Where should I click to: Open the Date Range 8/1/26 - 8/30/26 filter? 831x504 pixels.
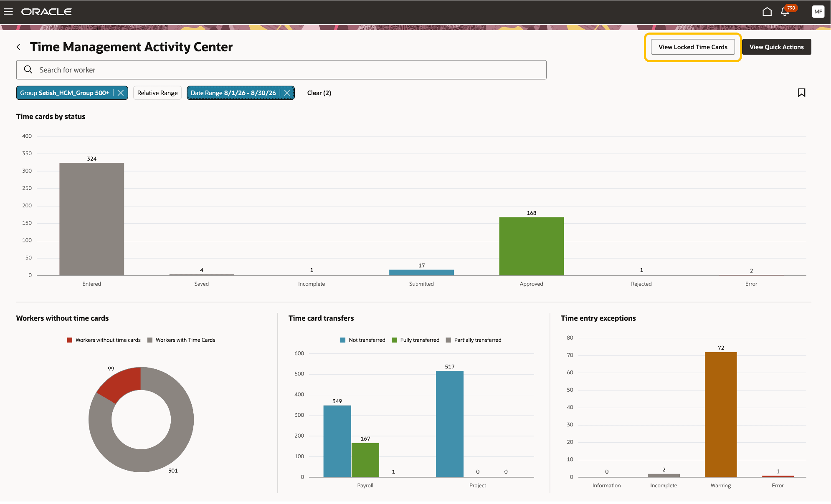click(x=233, y=93)
